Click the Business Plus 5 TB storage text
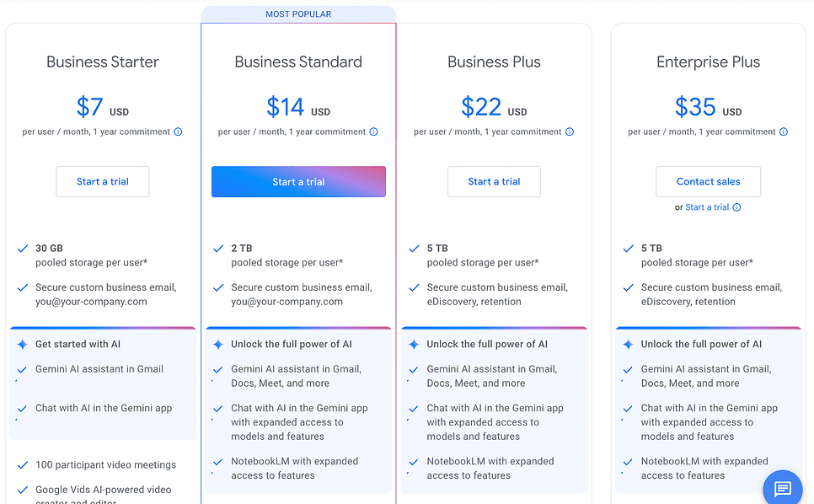Viewport: 814px width, 504px height. click(436, 249)
